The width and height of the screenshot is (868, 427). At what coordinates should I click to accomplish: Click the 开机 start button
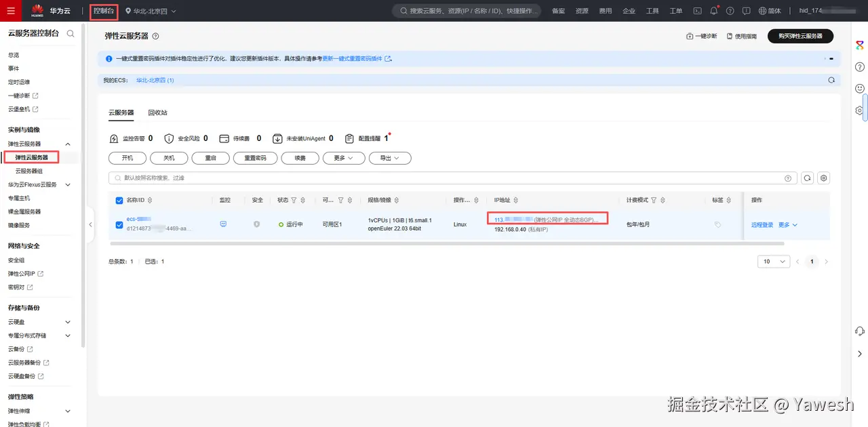point(127,158)
